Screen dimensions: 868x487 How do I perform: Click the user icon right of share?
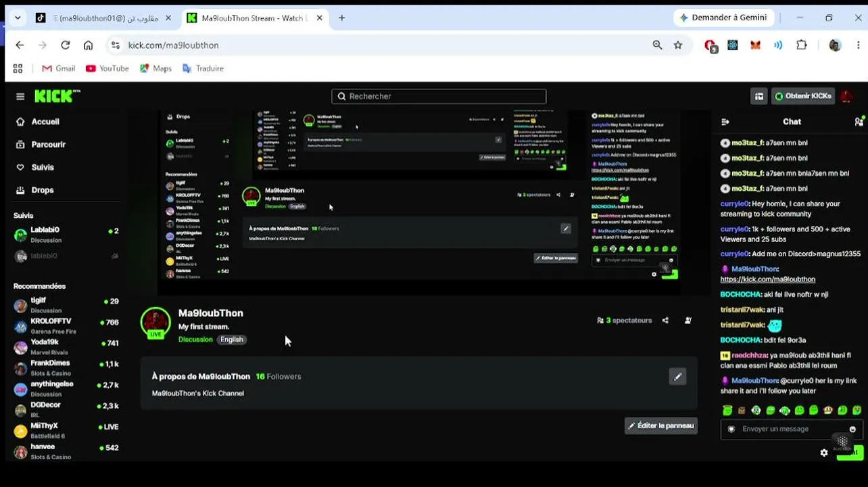tap(688, 320)
